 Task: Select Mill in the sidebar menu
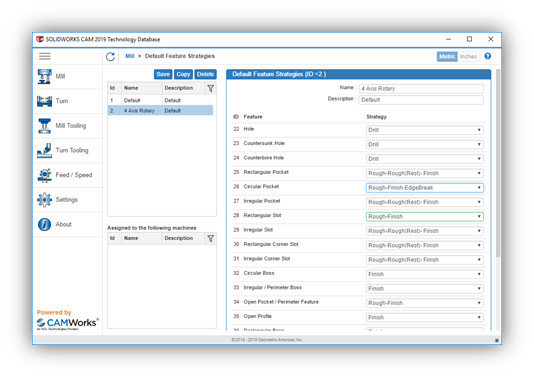(x=60, y=76)
